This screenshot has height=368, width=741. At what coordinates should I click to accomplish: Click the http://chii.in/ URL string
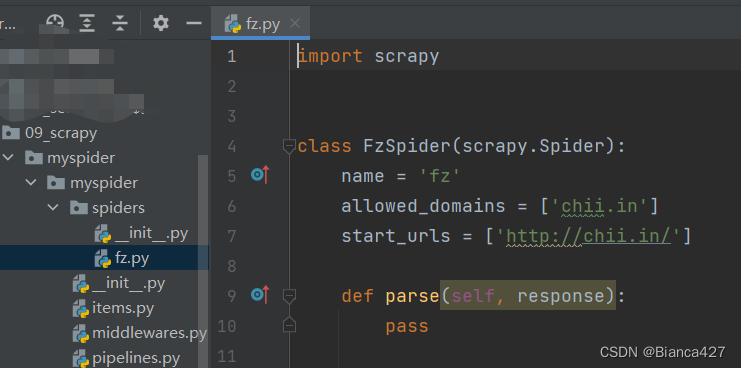point(588,236)
